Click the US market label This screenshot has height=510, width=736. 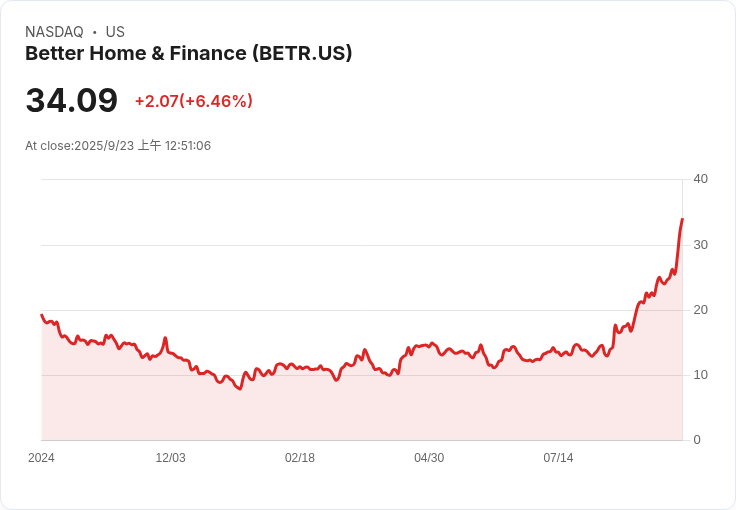coord(115,32)
